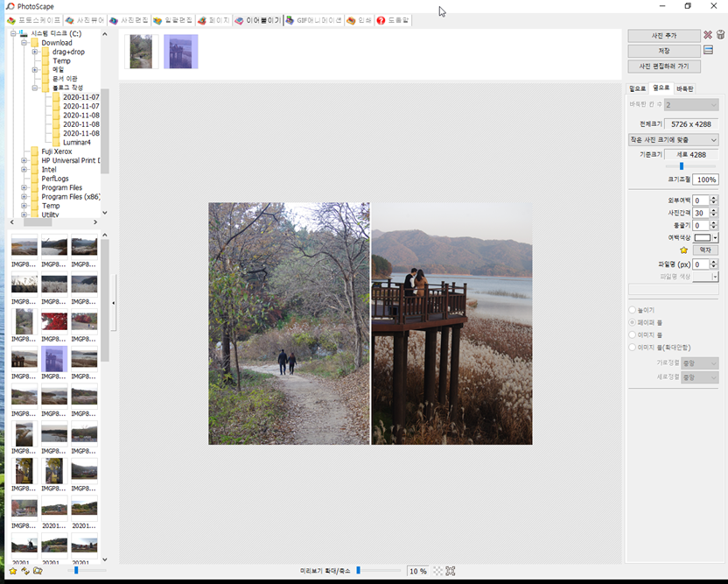Click the red X remove-photo icon

[708, 35]
